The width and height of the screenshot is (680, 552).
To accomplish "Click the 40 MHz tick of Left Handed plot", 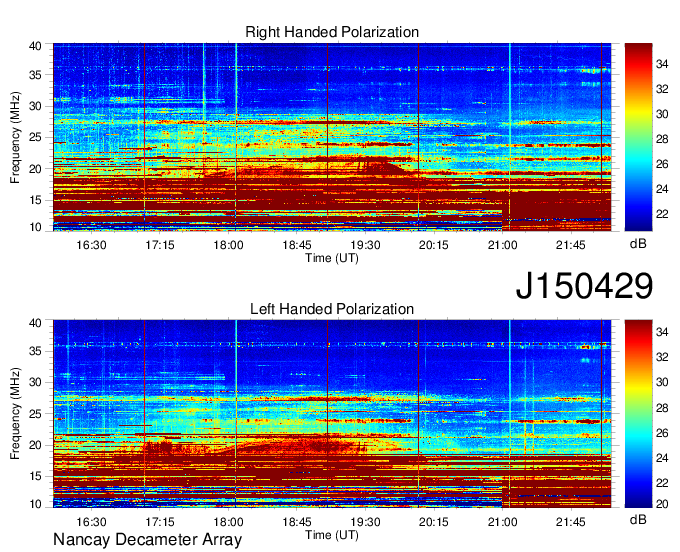I will (x=35, y=322).
